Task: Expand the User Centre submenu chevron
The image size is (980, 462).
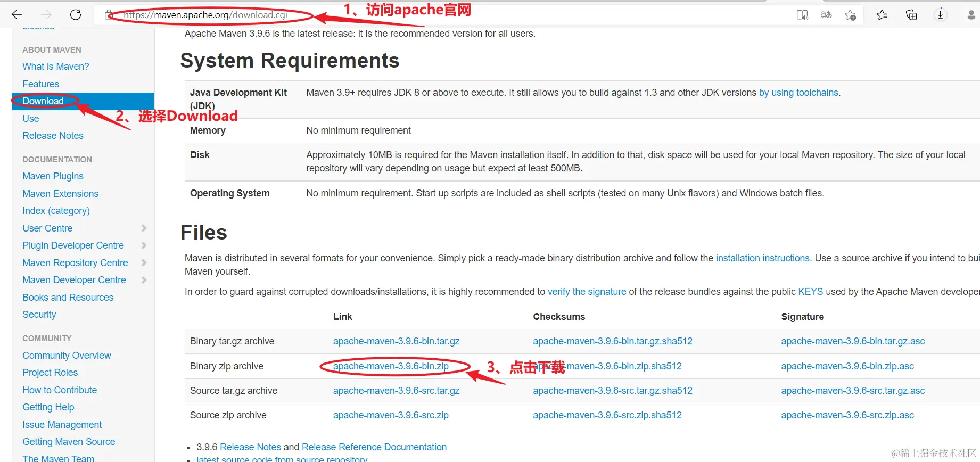Action: [x=144, y=228]
